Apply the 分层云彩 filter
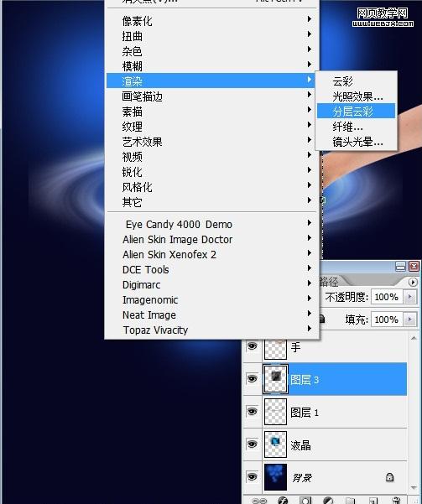Image resolution: width=422 pixels, height=504 pixels. pyautogui.click(x=356, y=112)
